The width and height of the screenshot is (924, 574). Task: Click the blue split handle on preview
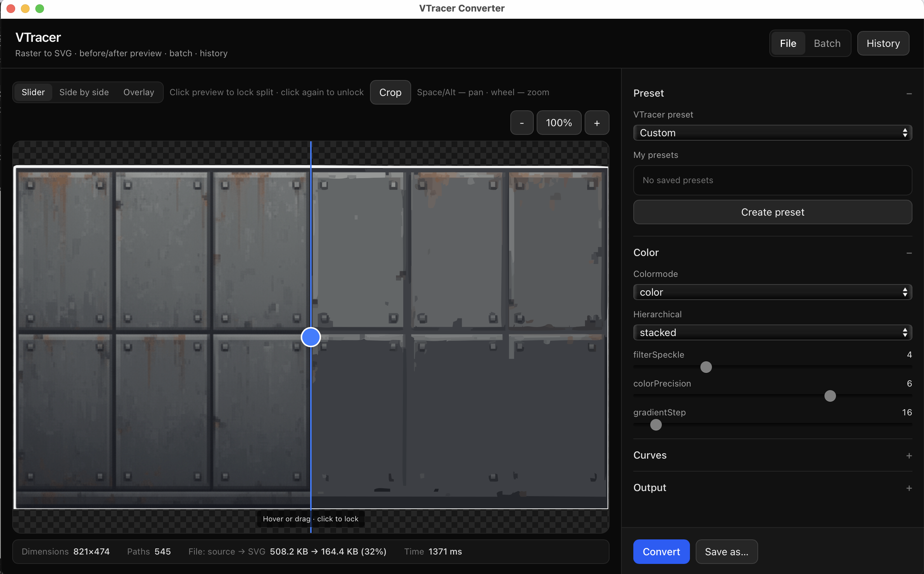tap(311, 337)
